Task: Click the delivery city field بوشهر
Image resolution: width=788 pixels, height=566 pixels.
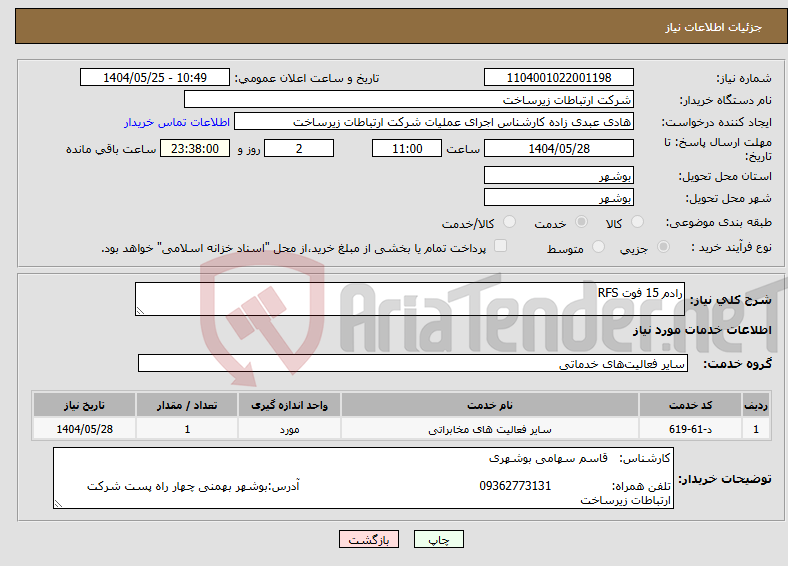Action: click(559, 197)
